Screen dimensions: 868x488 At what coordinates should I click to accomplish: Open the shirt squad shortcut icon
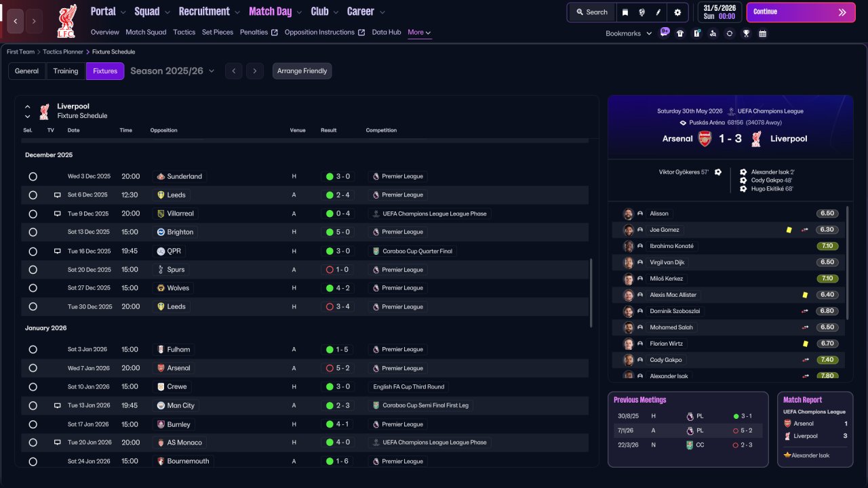point(680,33)
